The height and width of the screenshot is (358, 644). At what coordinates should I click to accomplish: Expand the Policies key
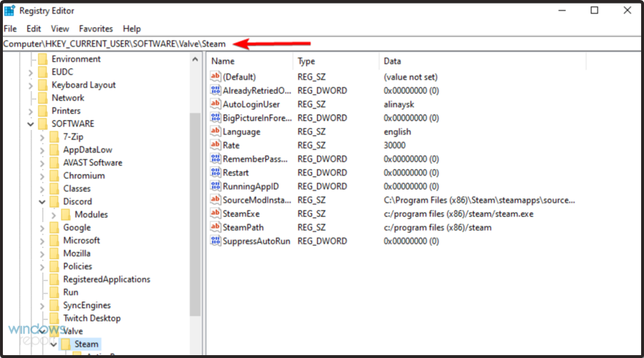(x=42, y=266)
